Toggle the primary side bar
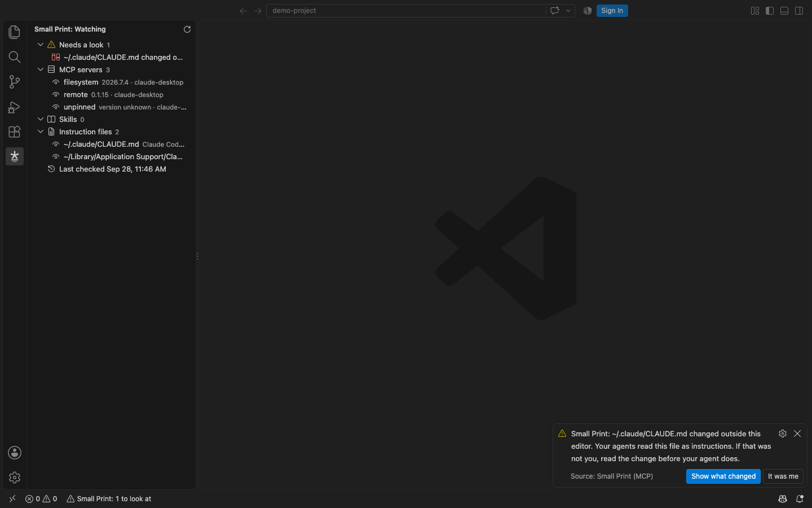 point(770,11)
